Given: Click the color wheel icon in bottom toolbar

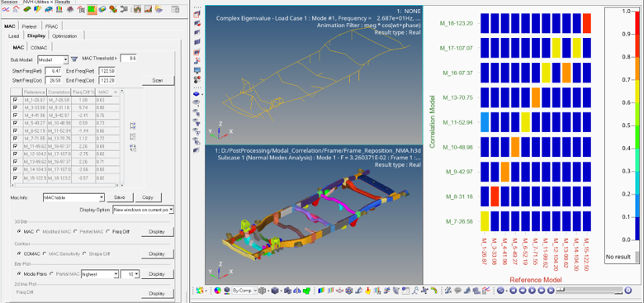Looking at the screenshot, I should pyautogui.click(x=218, y=291).
